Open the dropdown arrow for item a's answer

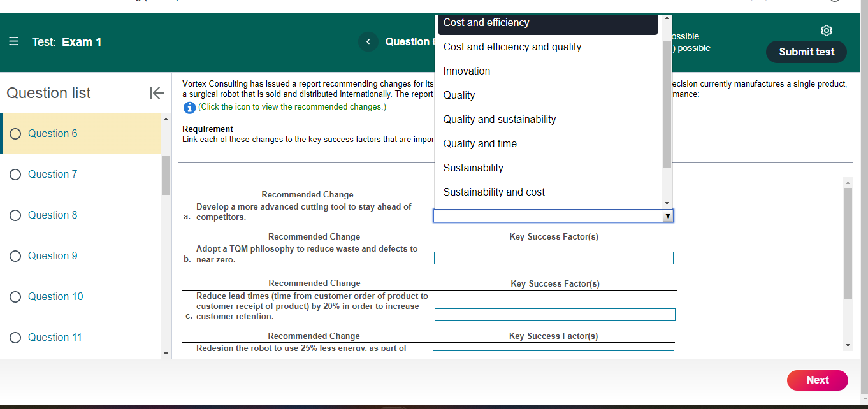pyautogui.click(x=668, y=215)
